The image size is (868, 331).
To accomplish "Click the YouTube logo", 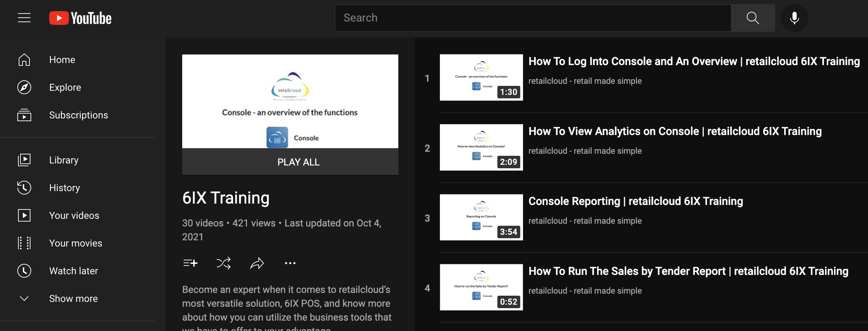I will coord(80,18).
